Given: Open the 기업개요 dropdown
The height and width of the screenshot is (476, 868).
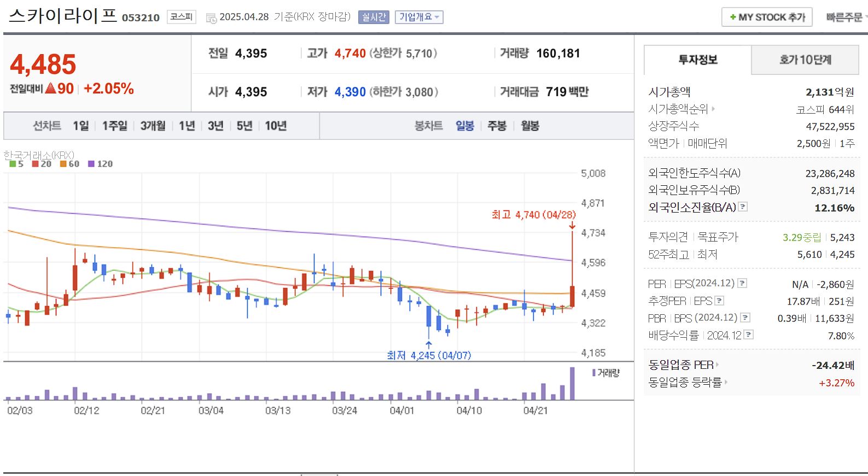Looking at the screenshot, I should point(419,17).
